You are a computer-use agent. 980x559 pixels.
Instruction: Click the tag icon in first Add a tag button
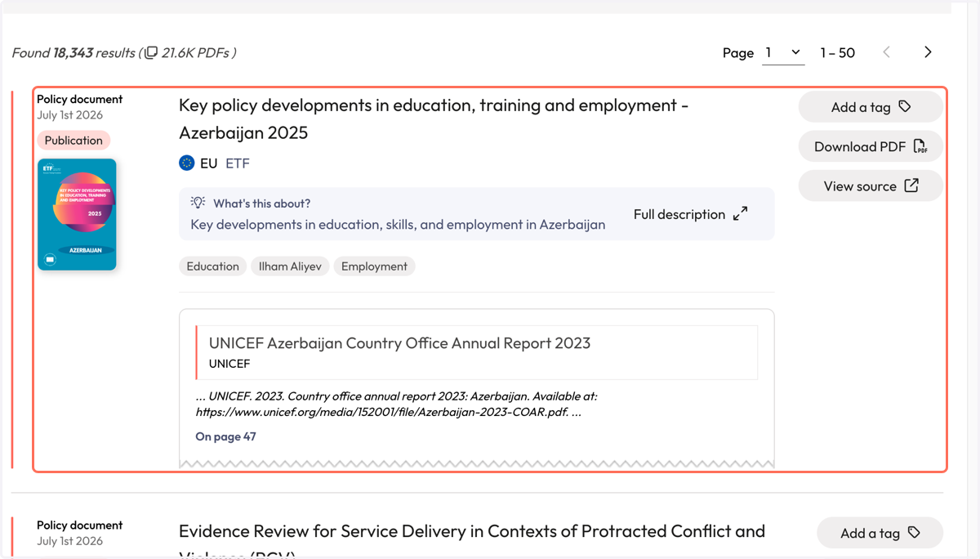point(904,107)
